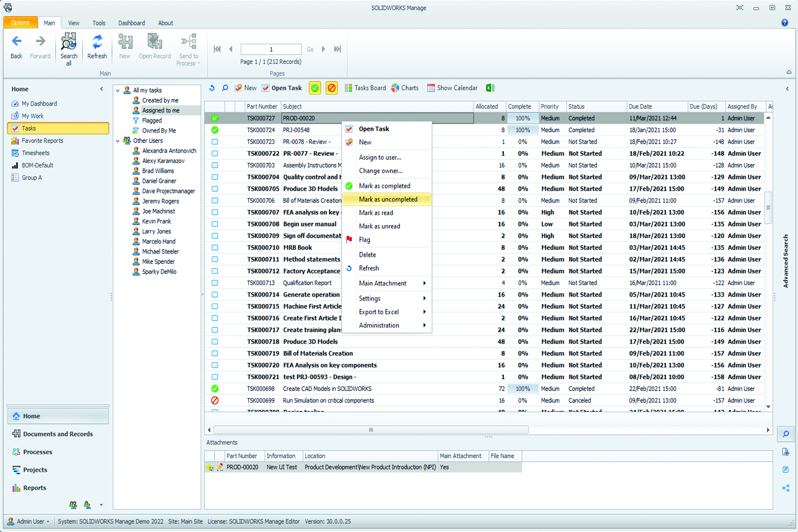Open Tasks Board view
This screenshot has width=798, height=532.
click(x=365, y=88)
